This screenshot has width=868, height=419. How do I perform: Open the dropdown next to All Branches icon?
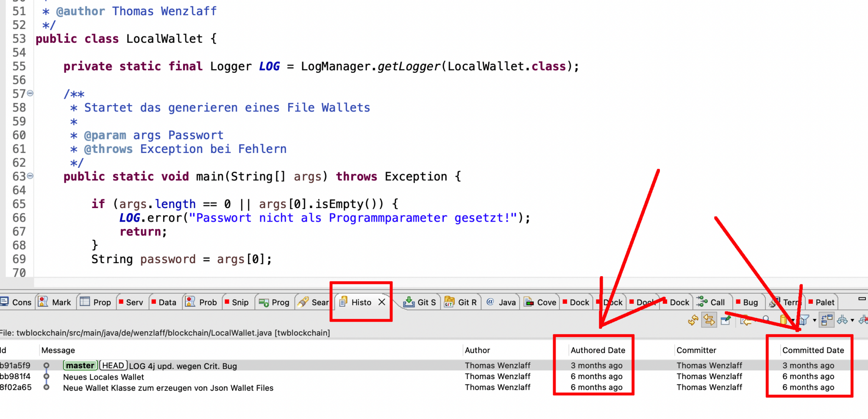(x=852, y=320)
